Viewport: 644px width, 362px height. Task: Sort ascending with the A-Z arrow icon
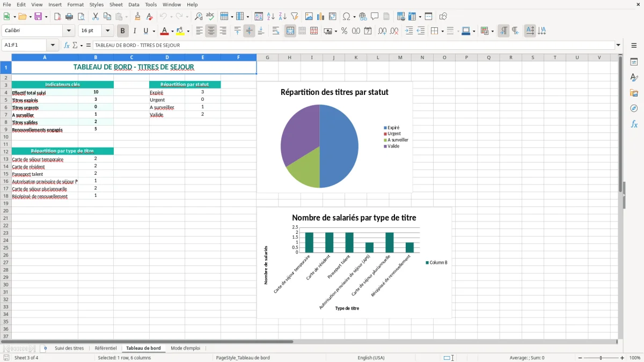[x=271, y=17]
